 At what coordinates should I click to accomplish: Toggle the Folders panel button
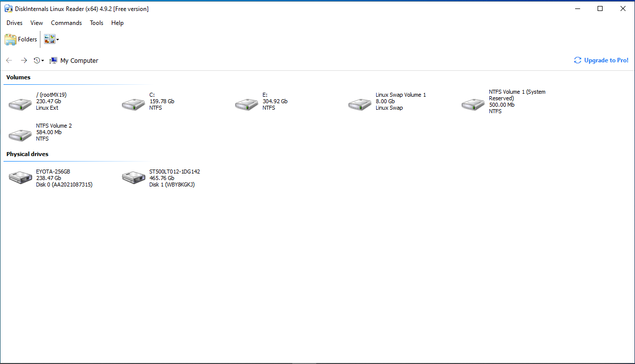(21, 39)
